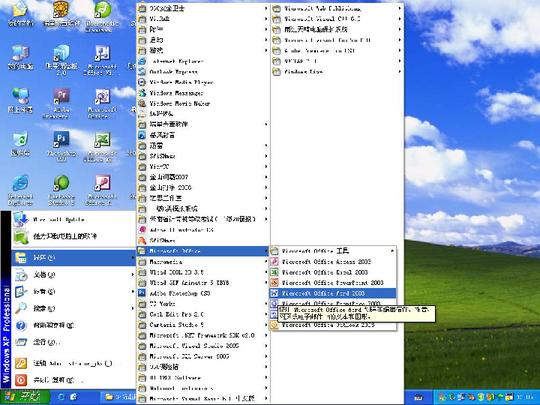The width and height of the screenshot is (540, 405).
Task: Open the Adobe Premiere Pro CS3 folder
Action: click(x=336, y=51)
